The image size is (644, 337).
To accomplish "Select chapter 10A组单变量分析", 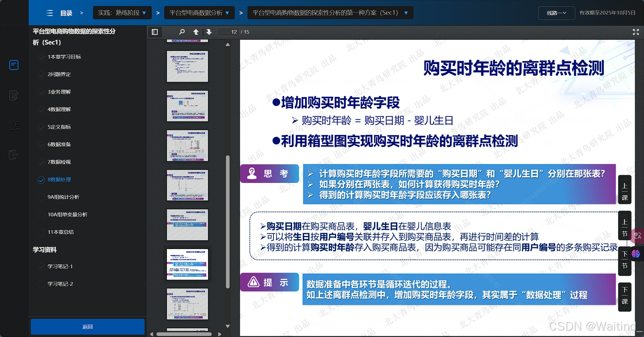I will click(67, 214).
